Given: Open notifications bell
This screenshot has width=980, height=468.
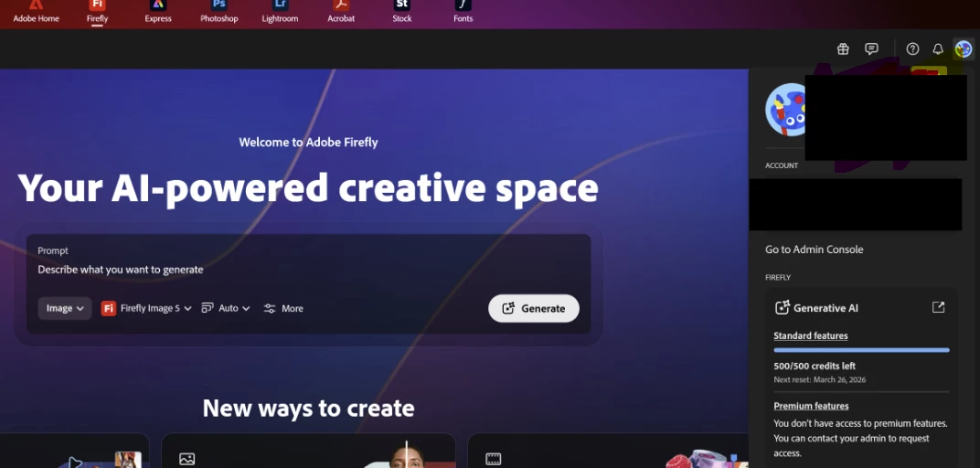Looking at the screenshot, I should 938,48.
